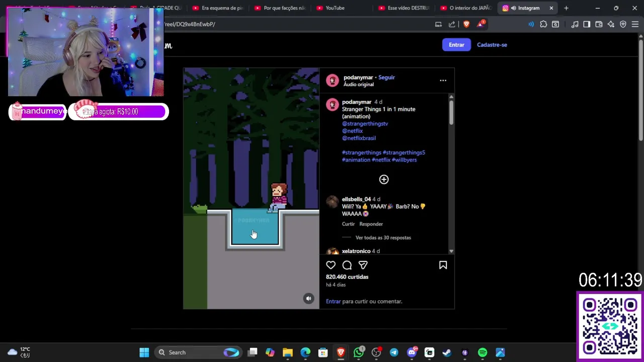The height and width of the screenshot is (362, 644).
Task: Click the @stranglerthingstv mention
Action: [x=365, y=124]
